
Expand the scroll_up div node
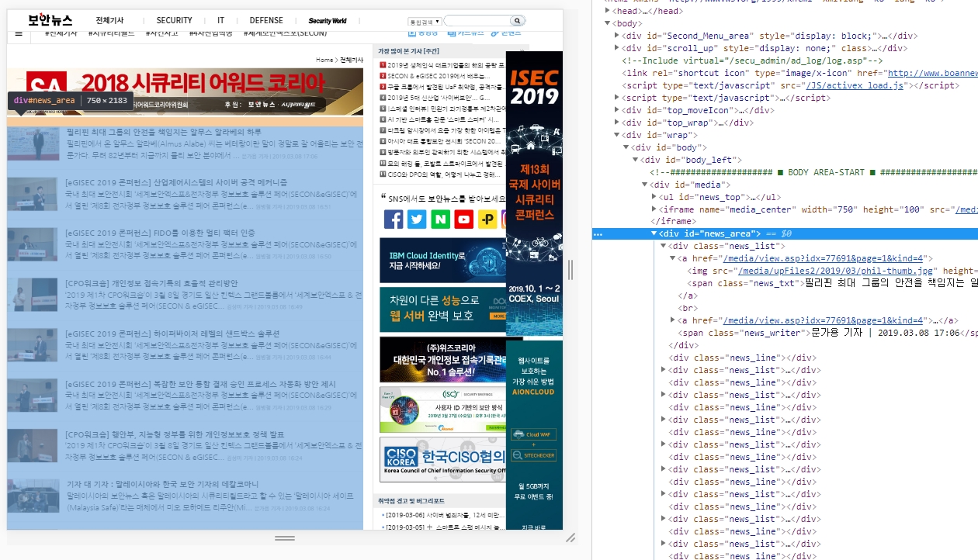point(617,47)
